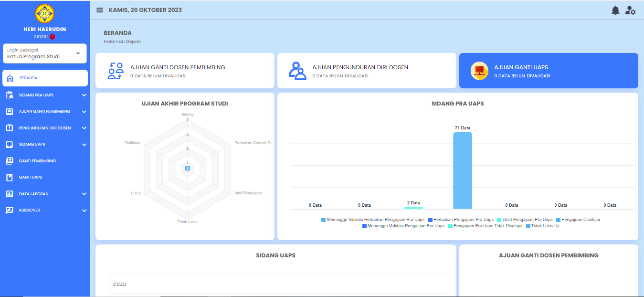Click the Dialihkan radar label
This screenshot has width=644, height=297.
click(132, 143)
